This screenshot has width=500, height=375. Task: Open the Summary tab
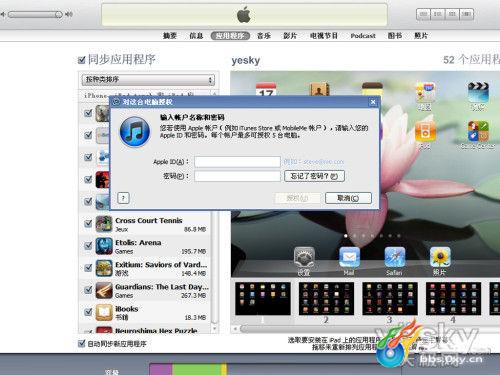point(170,36)
